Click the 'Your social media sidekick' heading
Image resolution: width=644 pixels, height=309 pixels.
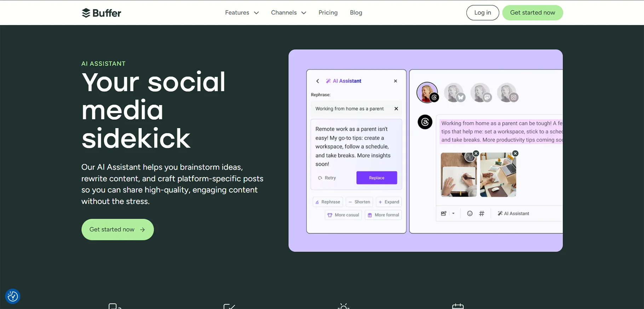click(153, 110)
